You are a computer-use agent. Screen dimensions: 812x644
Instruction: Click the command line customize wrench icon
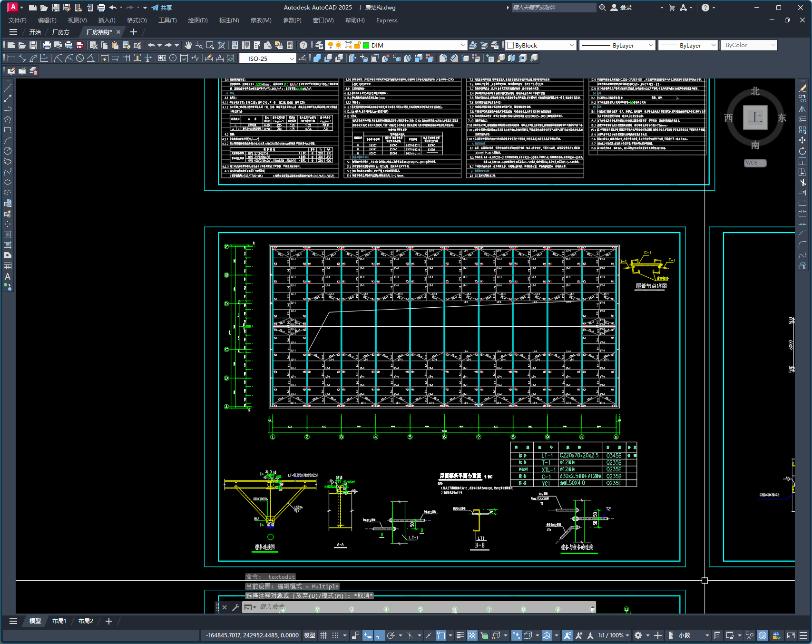235,607
